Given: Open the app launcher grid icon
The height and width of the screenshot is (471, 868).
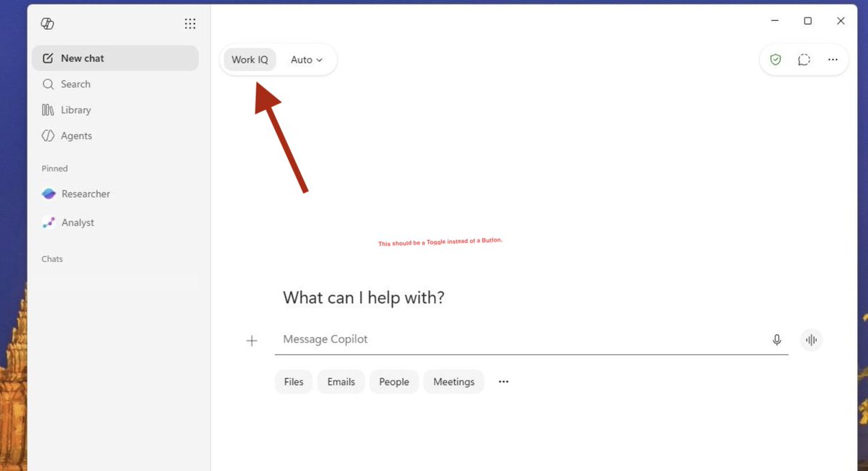Looking at the screenshot, I should point(190,24).
